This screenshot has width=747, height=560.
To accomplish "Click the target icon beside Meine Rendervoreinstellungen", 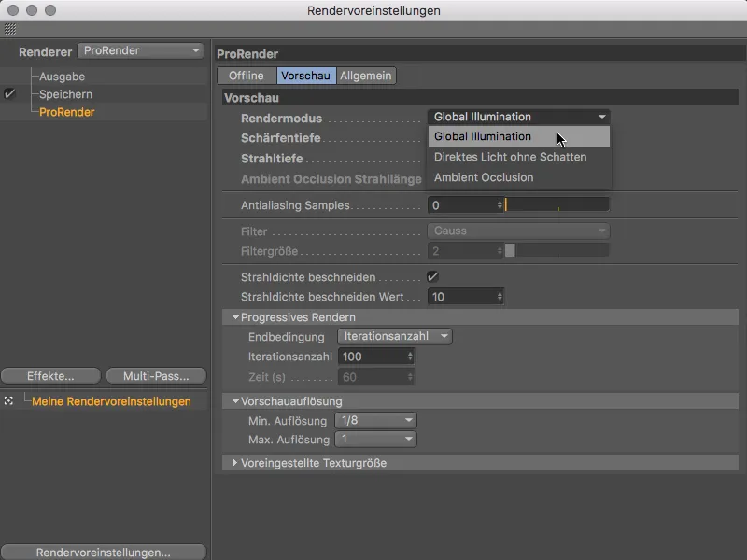I will pos(8,401).
